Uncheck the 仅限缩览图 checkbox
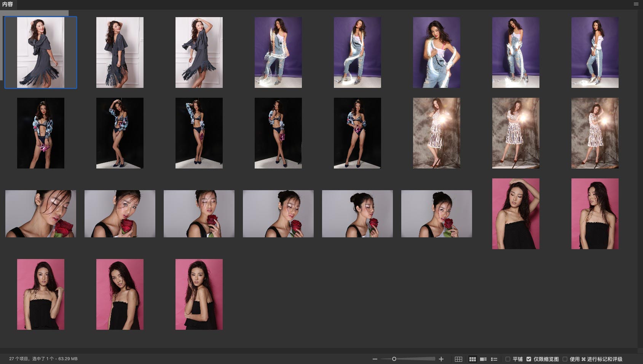This screenshot has width=643, height=364. pos(529,359)
